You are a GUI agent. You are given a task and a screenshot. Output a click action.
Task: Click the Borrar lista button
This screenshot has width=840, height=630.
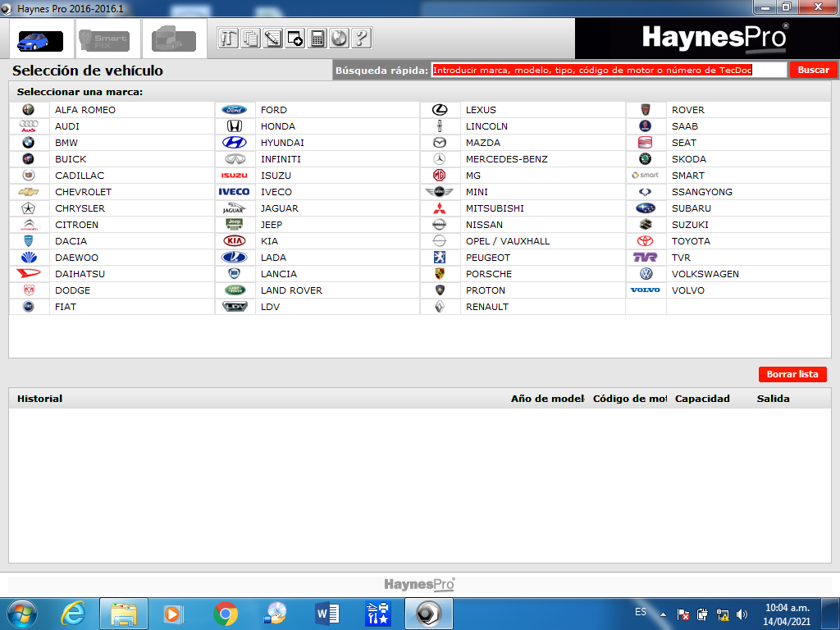pos(792,374)
